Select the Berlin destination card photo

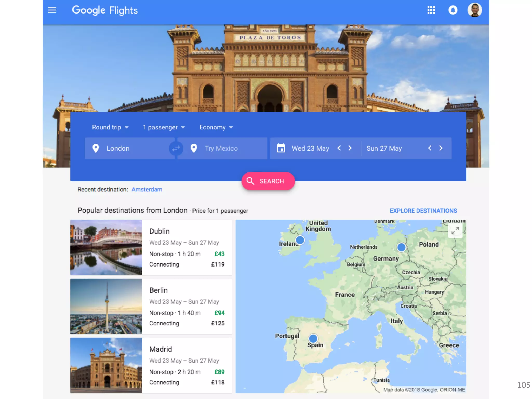point(106,306)
